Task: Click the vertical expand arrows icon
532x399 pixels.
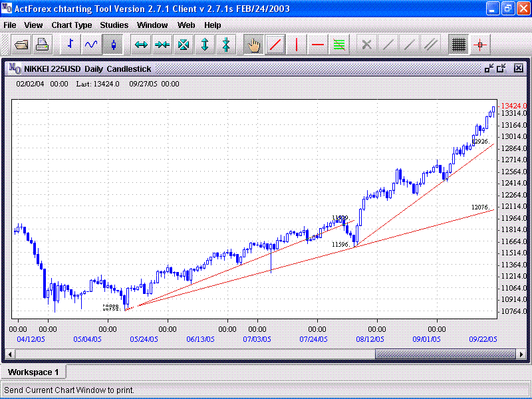Action: tap(205, 45)
